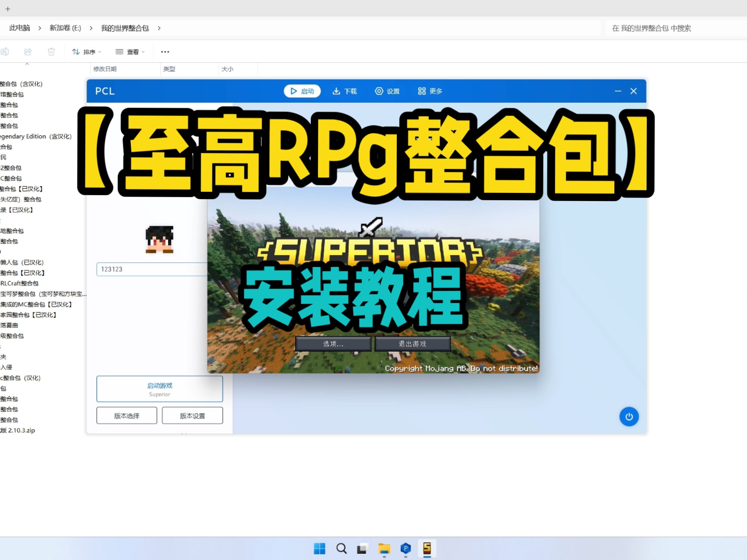This screenshot has width=747, height=560.
Task: Click the 版本选择 version select button
Action: 127,416
